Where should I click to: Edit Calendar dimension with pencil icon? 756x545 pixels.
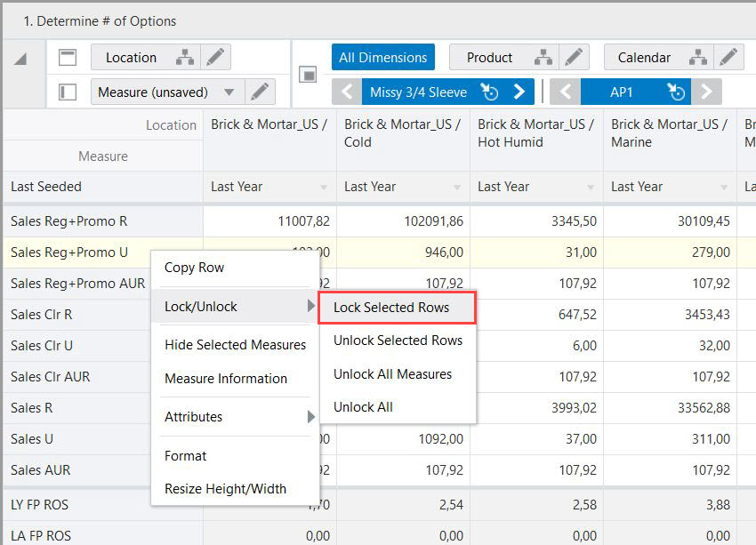click(728, 57)
